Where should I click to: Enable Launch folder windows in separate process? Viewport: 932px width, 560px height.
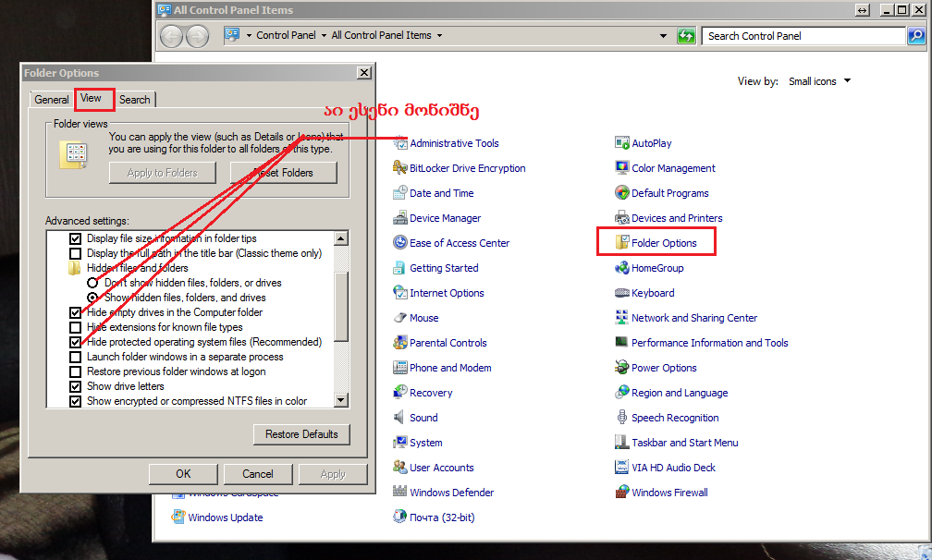(75, 357)
